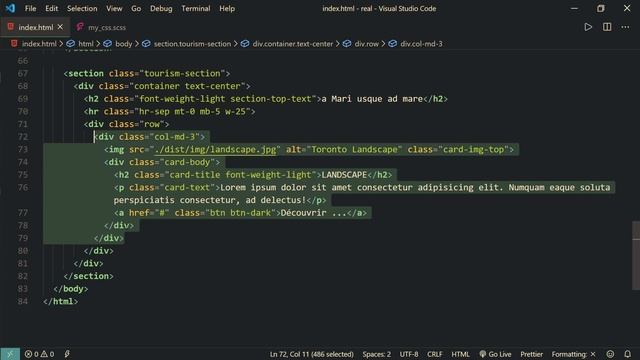
Task: Click line number 84 in the gutter
Action: [23, 301]
